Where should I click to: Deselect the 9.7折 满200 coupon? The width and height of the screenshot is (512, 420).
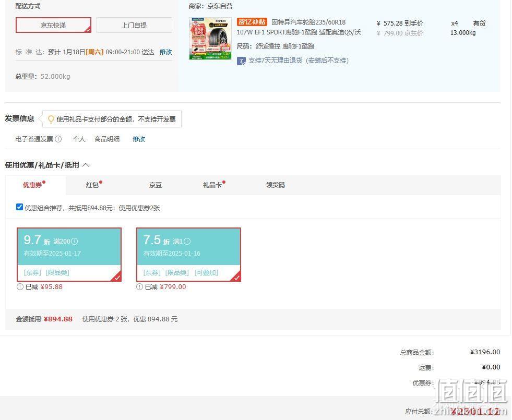point(69,255)
